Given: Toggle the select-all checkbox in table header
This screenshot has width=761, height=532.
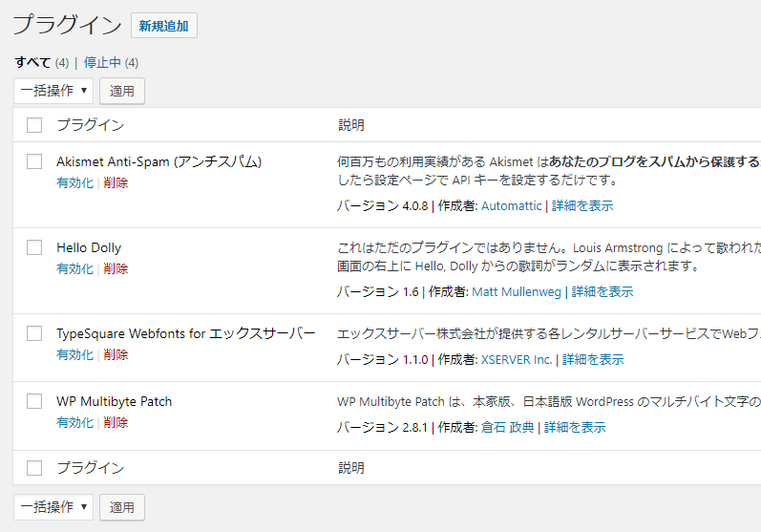Looking at the screenshot, I should click(x=35, y=125).
